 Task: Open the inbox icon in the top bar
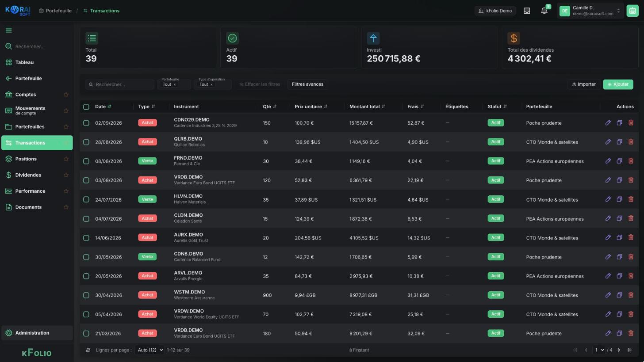[x=527, y=11]
